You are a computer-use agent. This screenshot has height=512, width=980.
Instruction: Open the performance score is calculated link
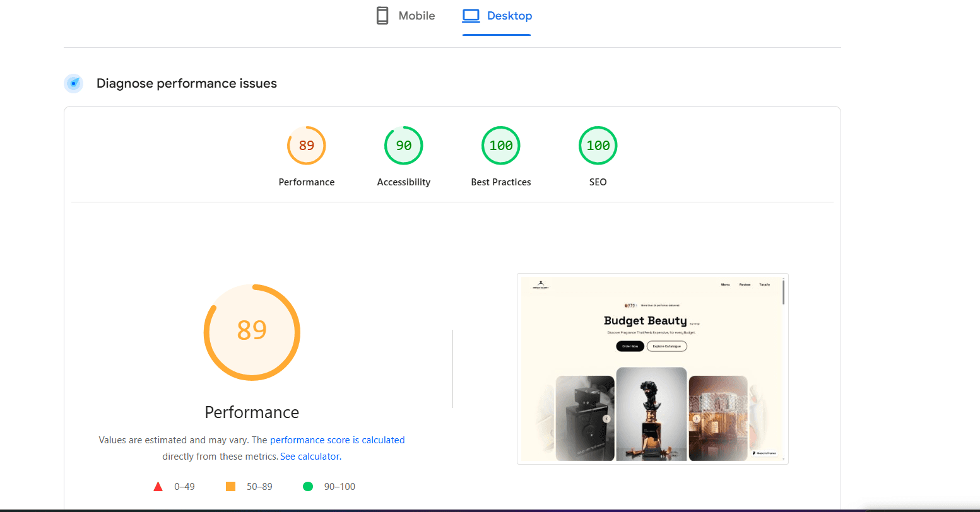pos(337,439)
